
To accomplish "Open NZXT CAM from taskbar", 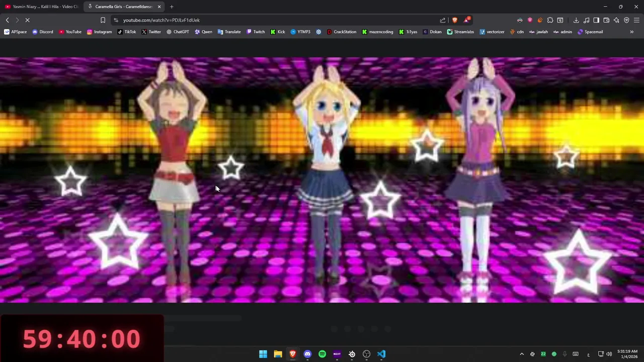I will coord(337,354).
